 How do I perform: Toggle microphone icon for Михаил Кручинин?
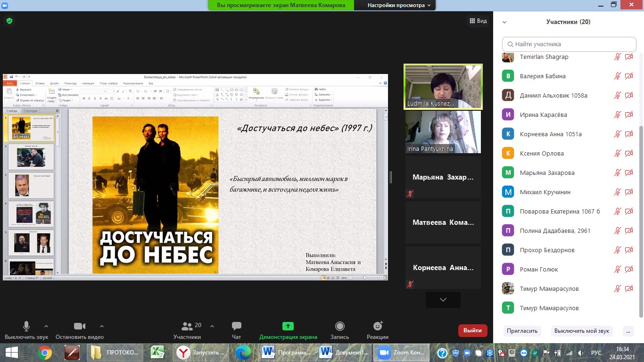618,192
